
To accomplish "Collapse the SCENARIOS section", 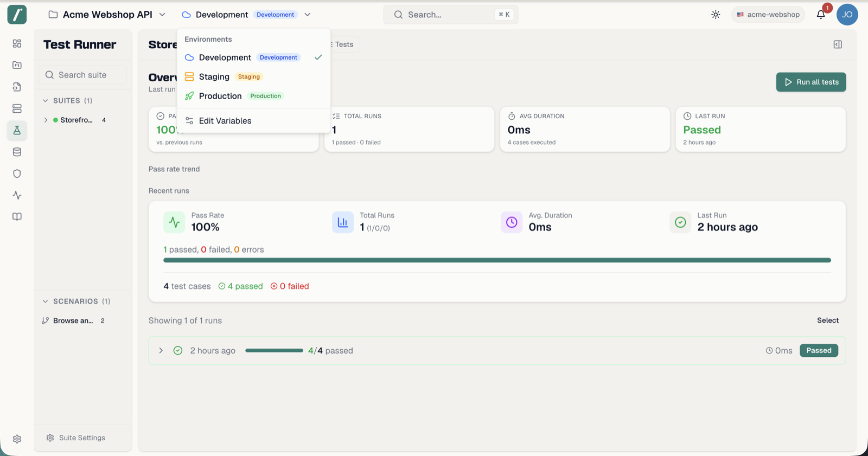I will 46,301.
